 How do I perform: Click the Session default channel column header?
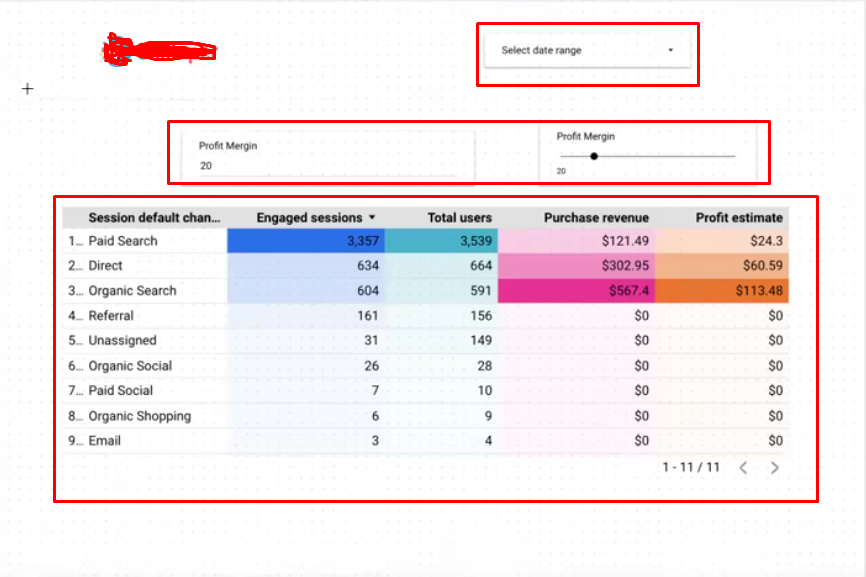[x=154, y=218]
